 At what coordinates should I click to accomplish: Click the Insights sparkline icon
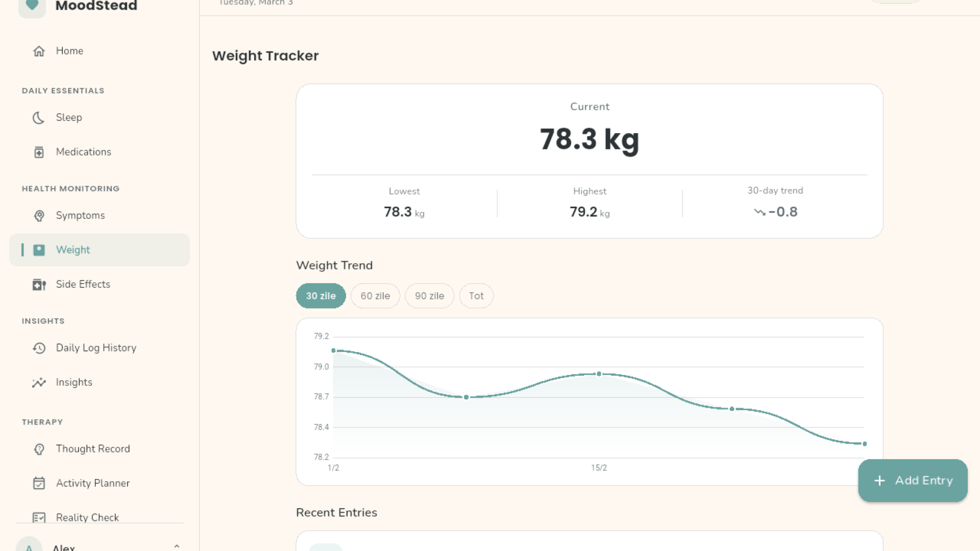(39, 383)
